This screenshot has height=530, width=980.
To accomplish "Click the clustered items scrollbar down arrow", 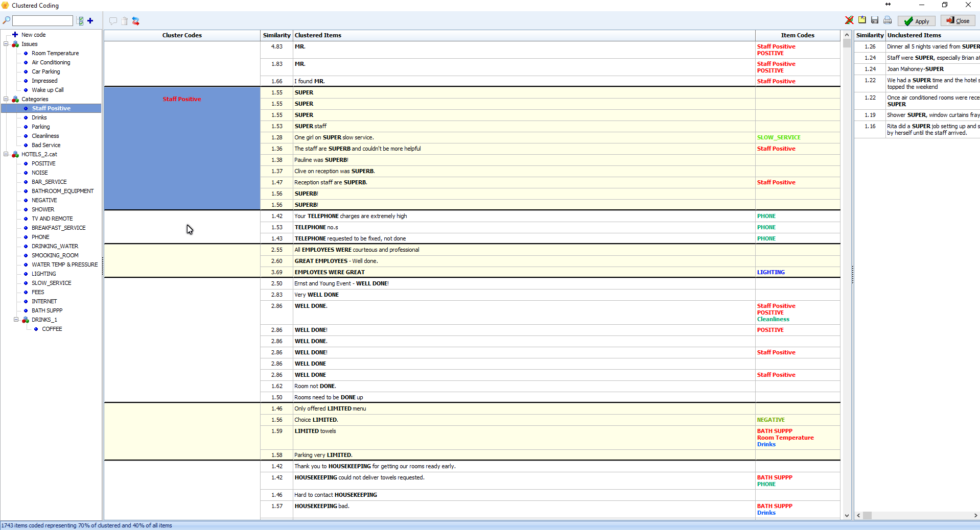I will (847, 516).
